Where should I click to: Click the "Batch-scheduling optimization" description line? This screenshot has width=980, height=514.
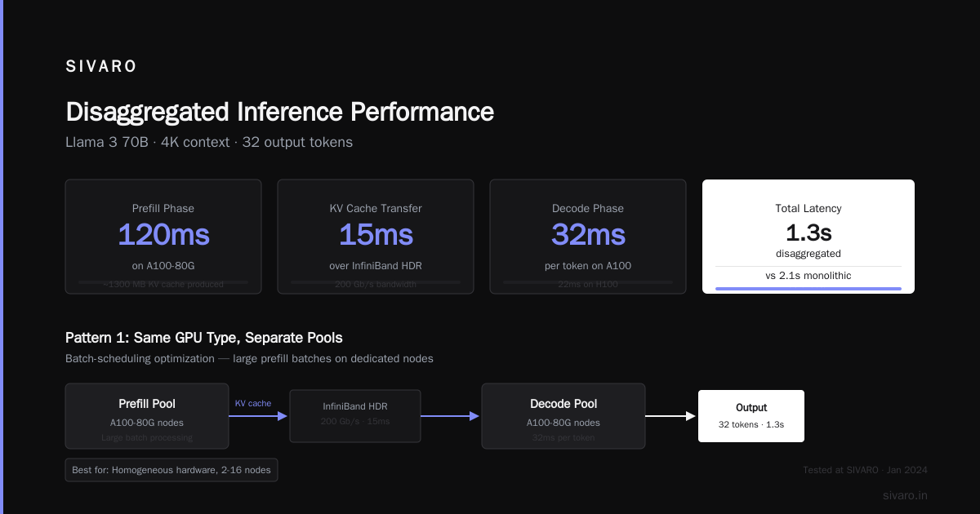[249, 358]
